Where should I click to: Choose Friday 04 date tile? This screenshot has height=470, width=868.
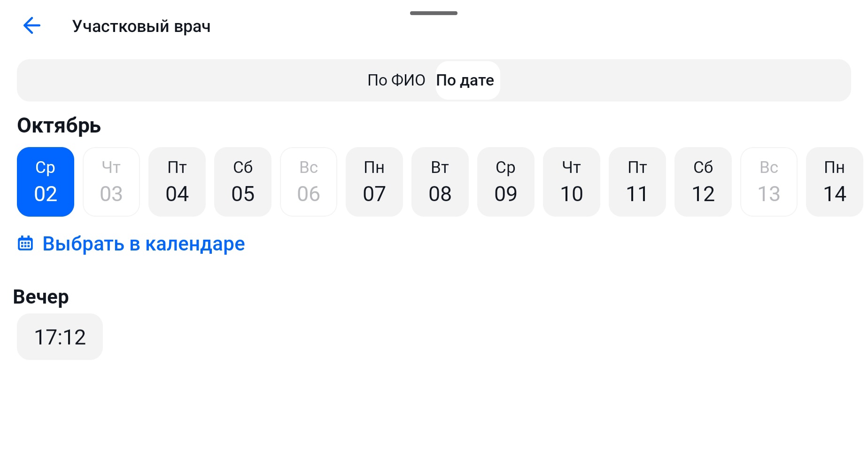pyautogui.click(x=177, y=182)
